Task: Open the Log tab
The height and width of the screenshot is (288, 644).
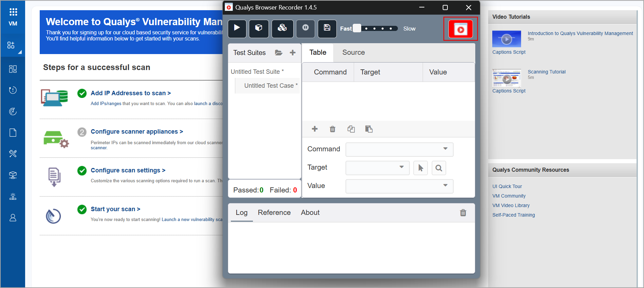Action: (x=242, y=213)
